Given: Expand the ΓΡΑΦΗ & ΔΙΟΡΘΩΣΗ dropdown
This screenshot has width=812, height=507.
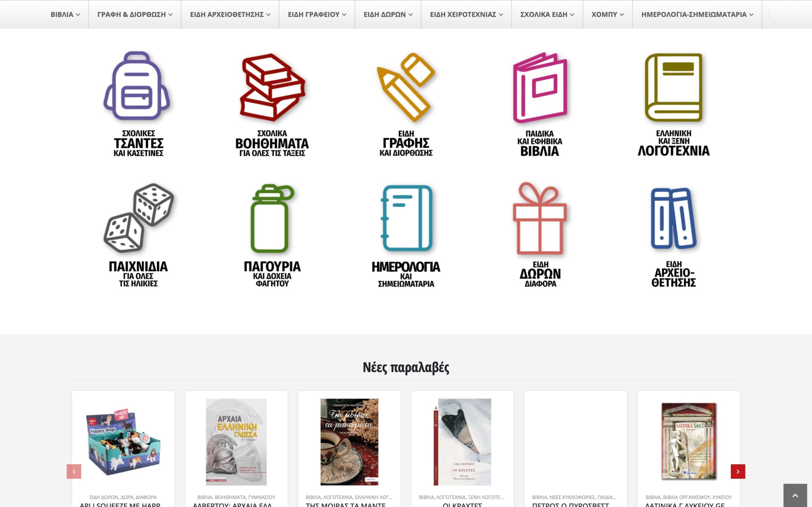Looking at the screenshot, I should point(135,15).
